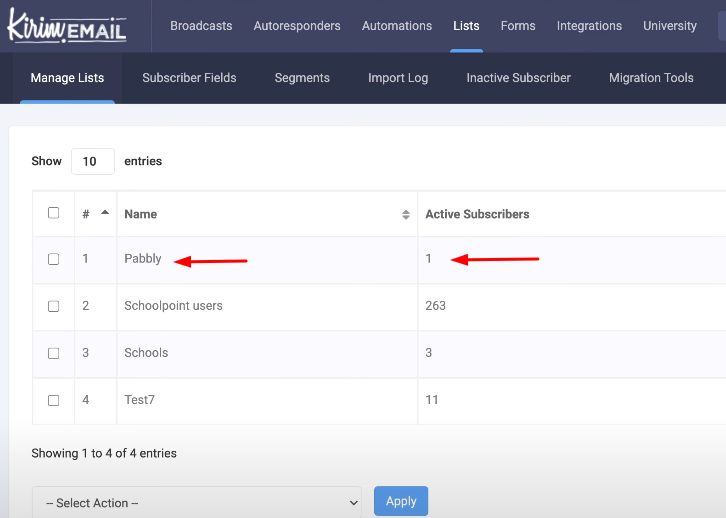Click the KirimEmail logo
The width and height of the screenshot is (726, 518).
pos(67,26)
